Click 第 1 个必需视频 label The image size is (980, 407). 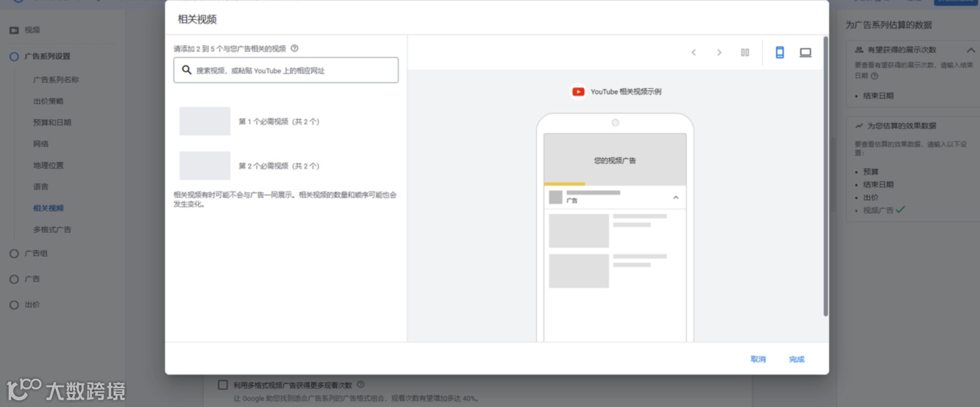click(279, 122)
